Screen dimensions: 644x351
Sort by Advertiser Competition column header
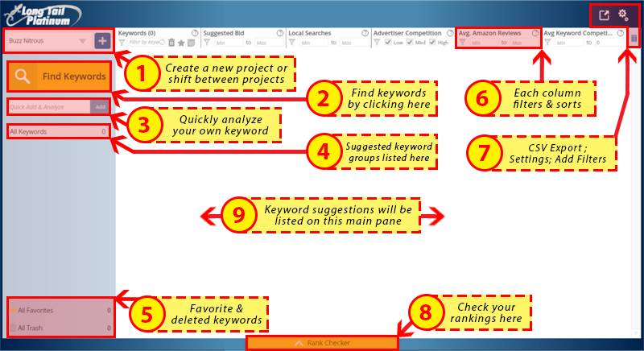[407, 33]
